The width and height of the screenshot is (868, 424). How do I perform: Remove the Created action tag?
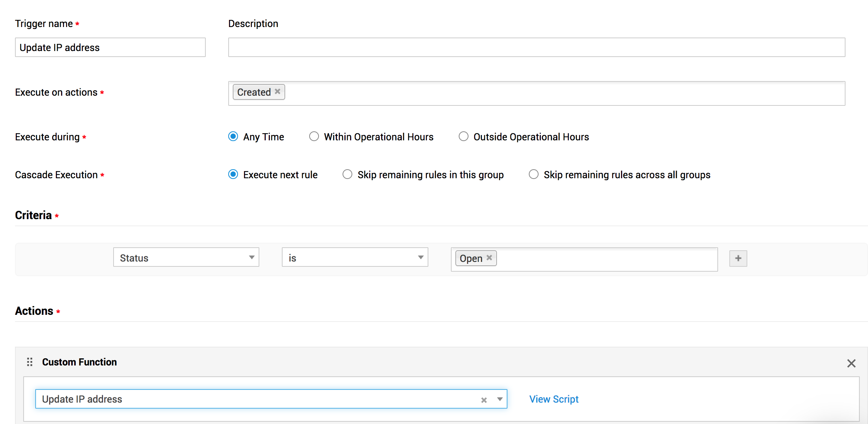tap(277, 92)
